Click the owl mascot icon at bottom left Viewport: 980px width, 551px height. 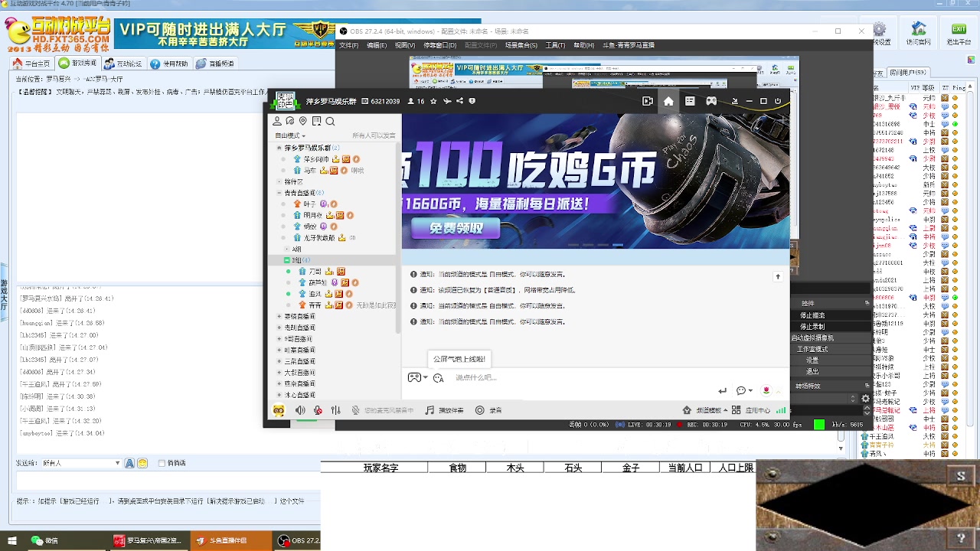(279, 410)
